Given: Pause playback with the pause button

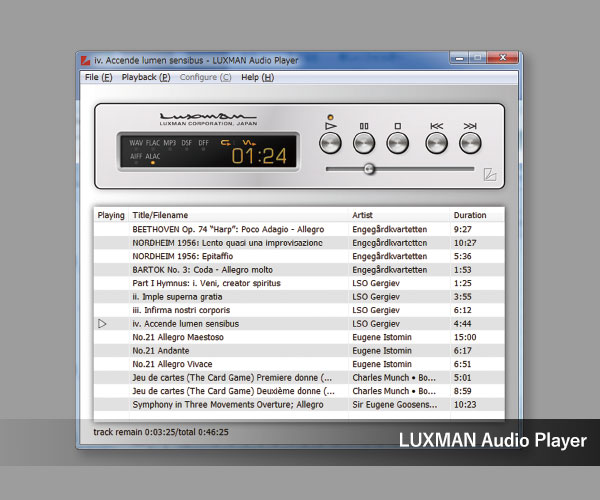Looking at the screenshot, I should click(x=365, y=142).
